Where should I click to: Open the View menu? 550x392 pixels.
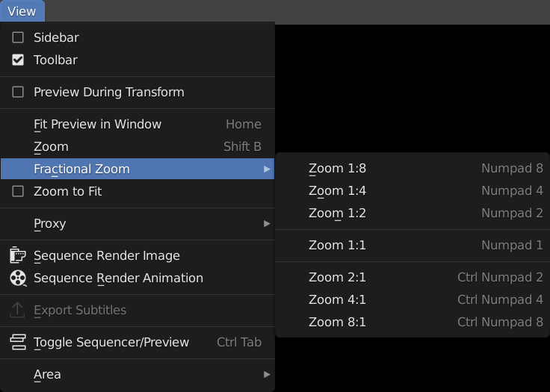22,11
